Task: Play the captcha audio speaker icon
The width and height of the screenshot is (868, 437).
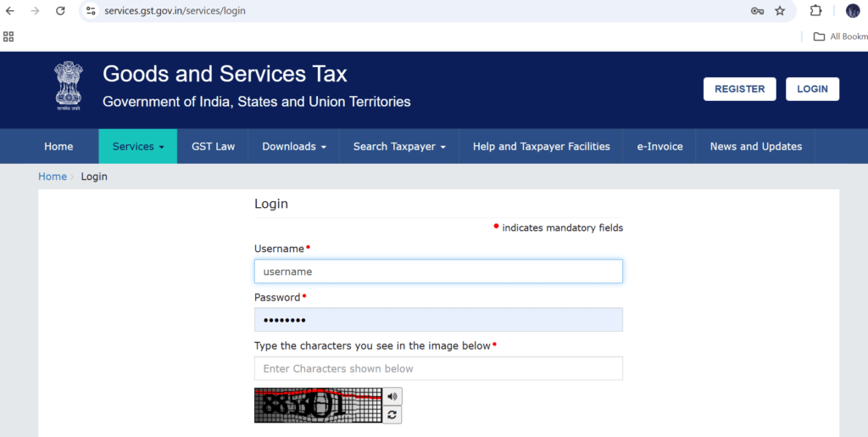Action: point(392,396)
